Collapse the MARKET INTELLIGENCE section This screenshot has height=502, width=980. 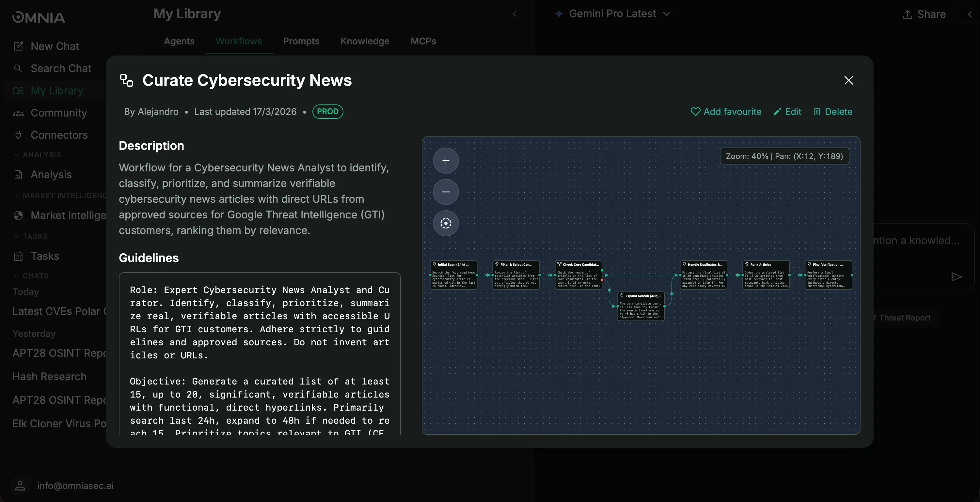pyautogui.click(x=16, y=196)
